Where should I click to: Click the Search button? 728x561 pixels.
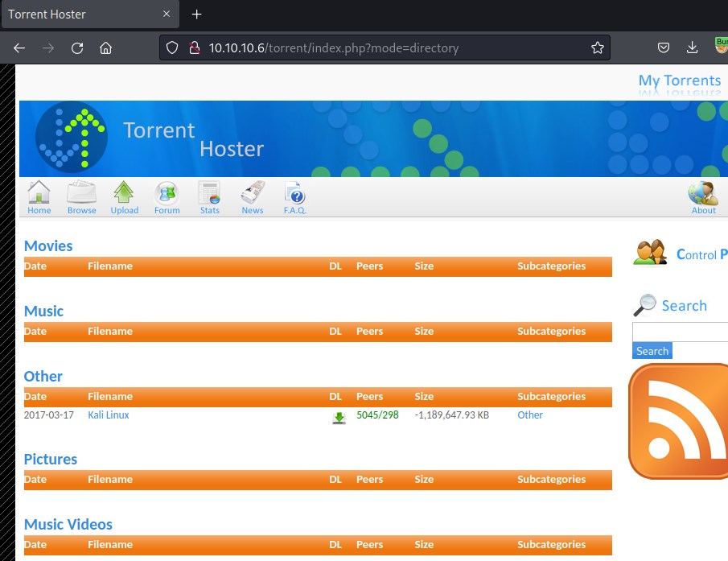pyautogui.click(x=652, y=351)
